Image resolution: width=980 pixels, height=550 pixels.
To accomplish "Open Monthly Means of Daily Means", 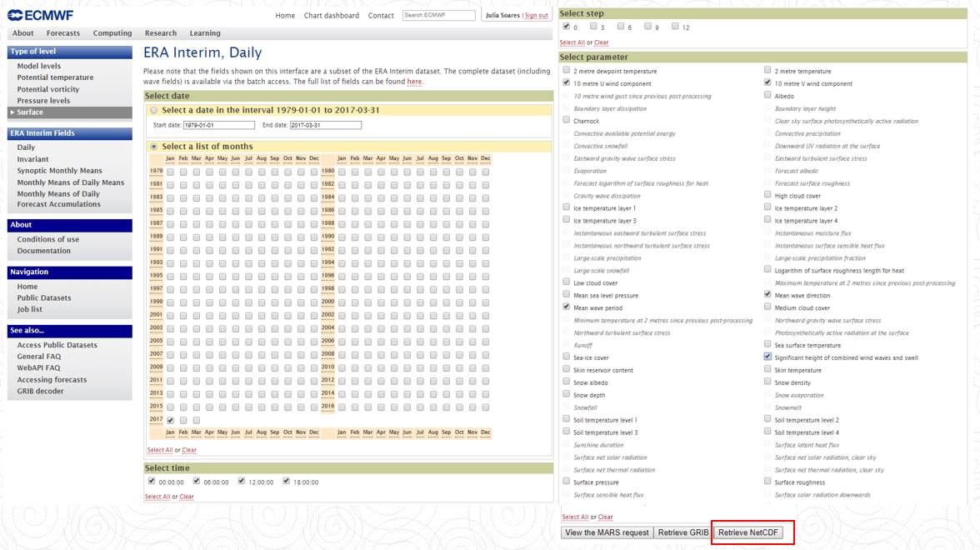I will coord(71,182).
